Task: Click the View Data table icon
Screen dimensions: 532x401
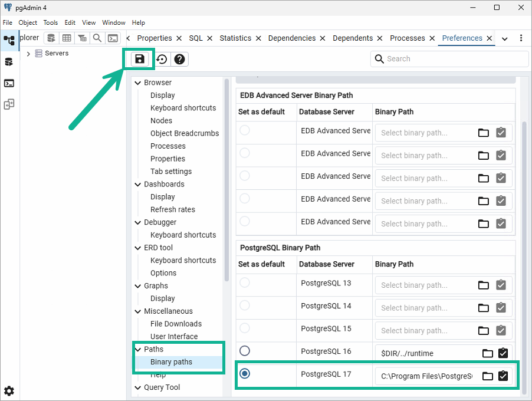Action: pyautogui.click(x=67, y=38)
